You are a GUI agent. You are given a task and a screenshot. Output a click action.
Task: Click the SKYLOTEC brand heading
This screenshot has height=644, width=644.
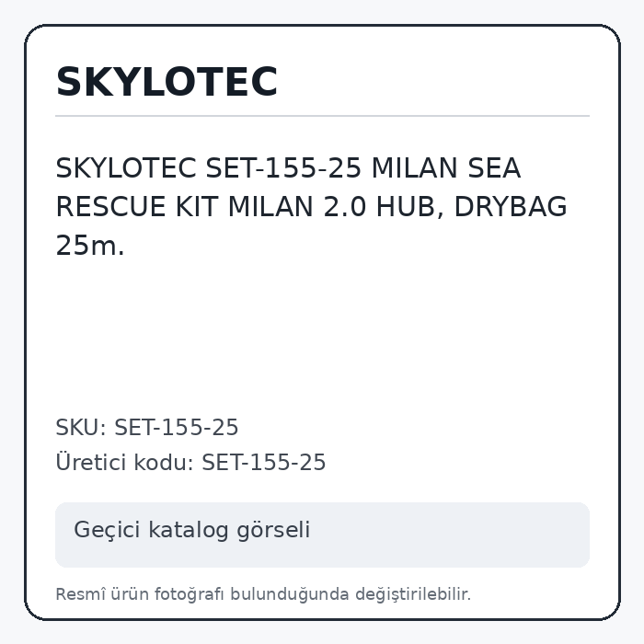click(x=167, y=82)
